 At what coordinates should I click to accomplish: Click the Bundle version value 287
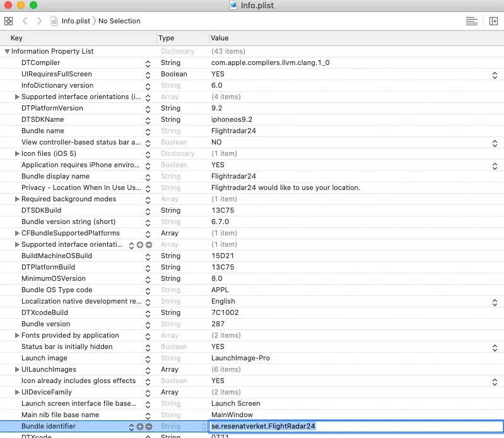pyautogui.click(x=218, y=324)
